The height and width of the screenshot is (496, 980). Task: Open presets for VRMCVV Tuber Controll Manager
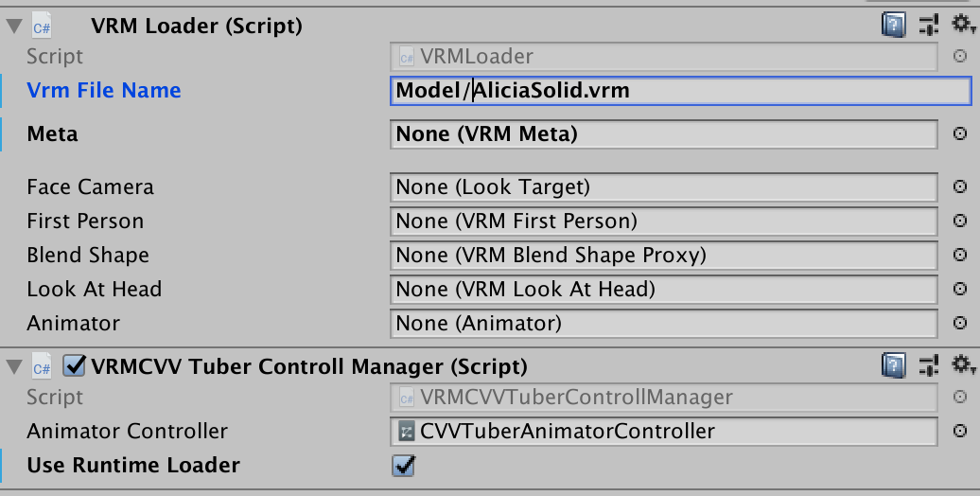928,365
